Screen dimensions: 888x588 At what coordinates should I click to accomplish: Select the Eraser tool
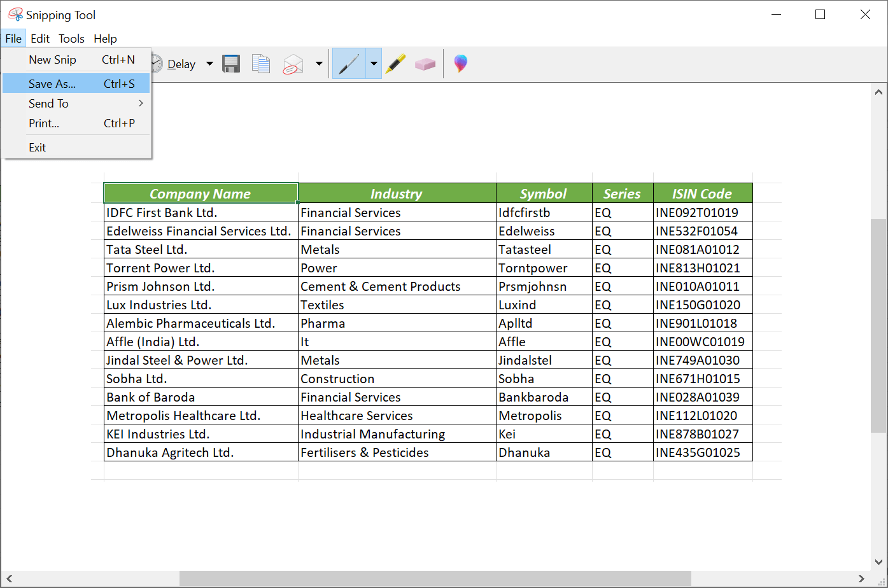pyautogui.click(x=425, y=64)
